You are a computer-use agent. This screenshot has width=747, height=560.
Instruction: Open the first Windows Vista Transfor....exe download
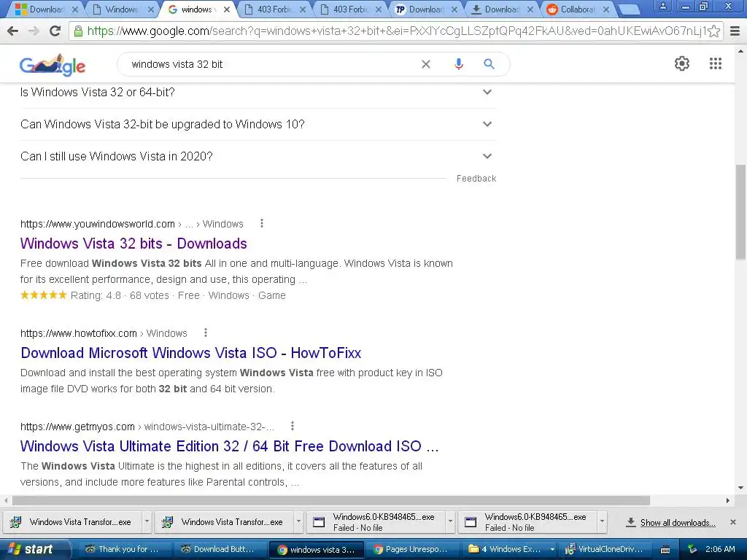[73, 521]
